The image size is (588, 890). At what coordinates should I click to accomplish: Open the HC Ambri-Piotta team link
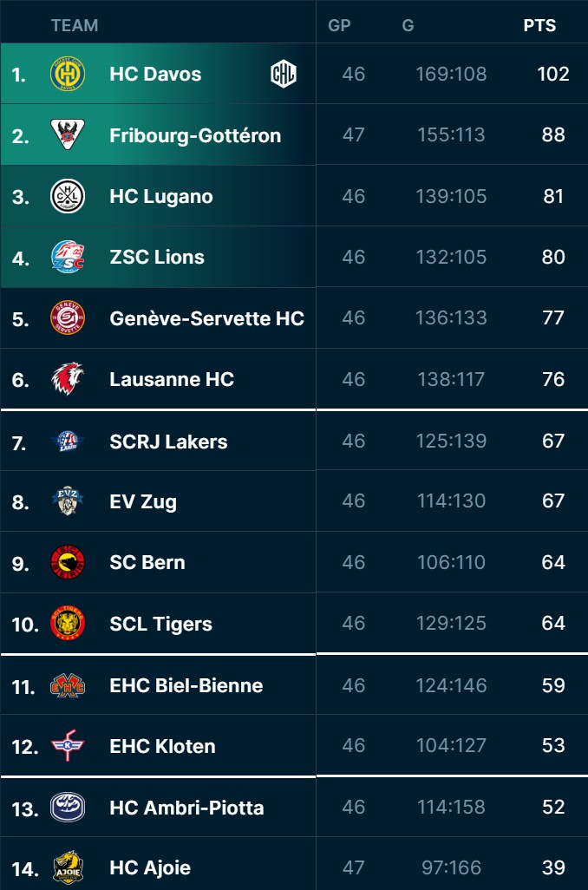tap(186, 808)
